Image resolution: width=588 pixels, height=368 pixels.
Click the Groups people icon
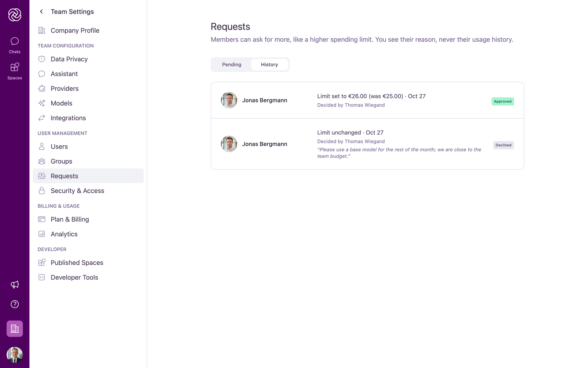[42, 161]
